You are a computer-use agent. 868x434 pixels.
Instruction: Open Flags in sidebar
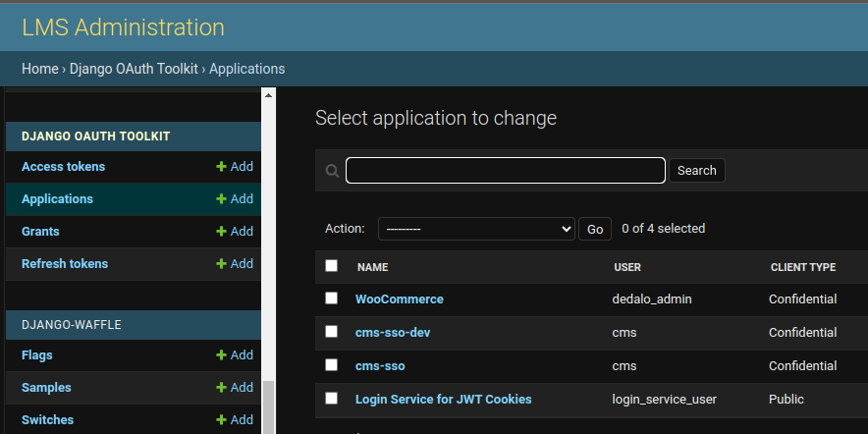pyautogui.click(x=37, y=354)
